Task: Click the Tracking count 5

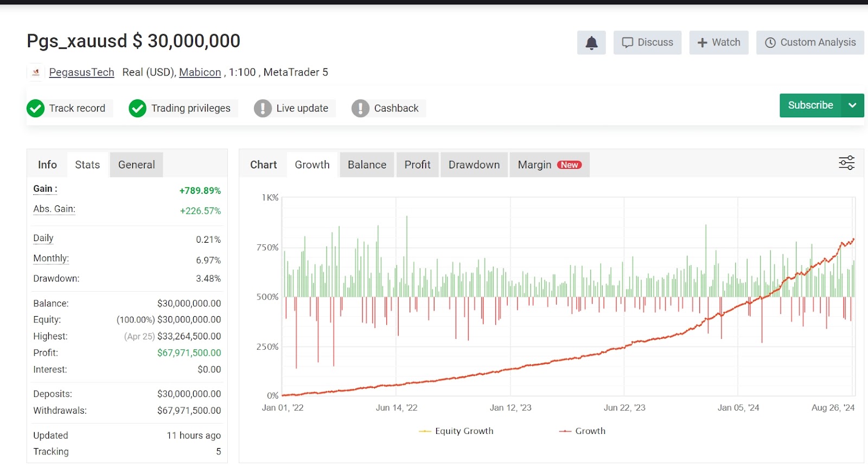Action: click(x=219, y=452)
